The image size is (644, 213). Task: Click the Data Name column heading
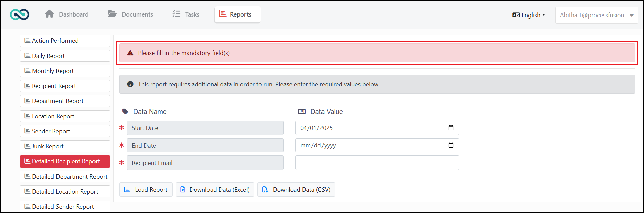click(x=150, y=112)
